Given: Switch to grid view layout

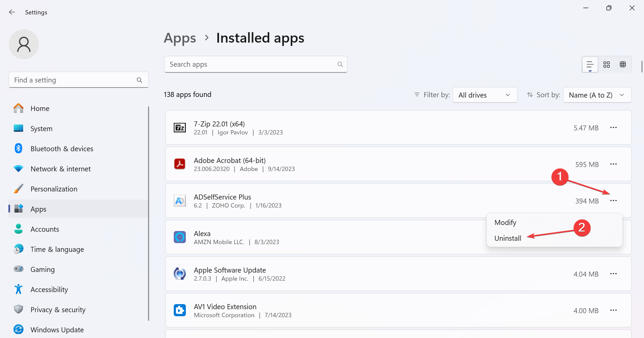Looking at the screenshot, I should 606,64.
